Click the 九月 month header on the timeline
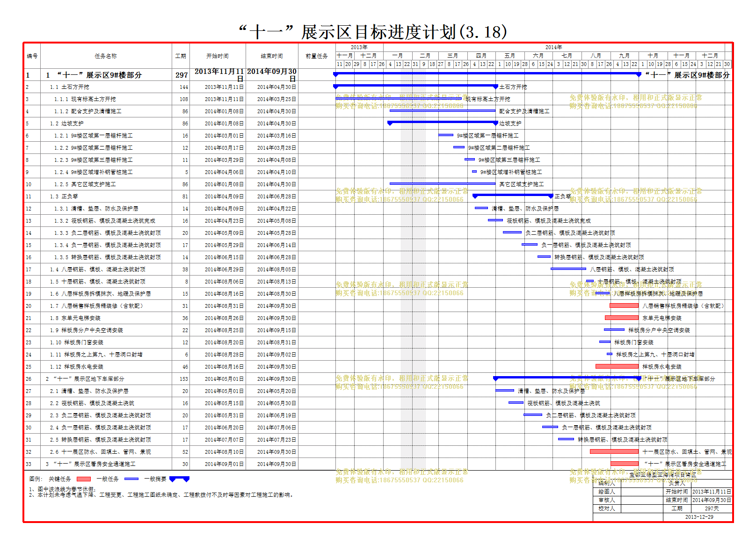This screenshot has width=756, height=545. 624,56
